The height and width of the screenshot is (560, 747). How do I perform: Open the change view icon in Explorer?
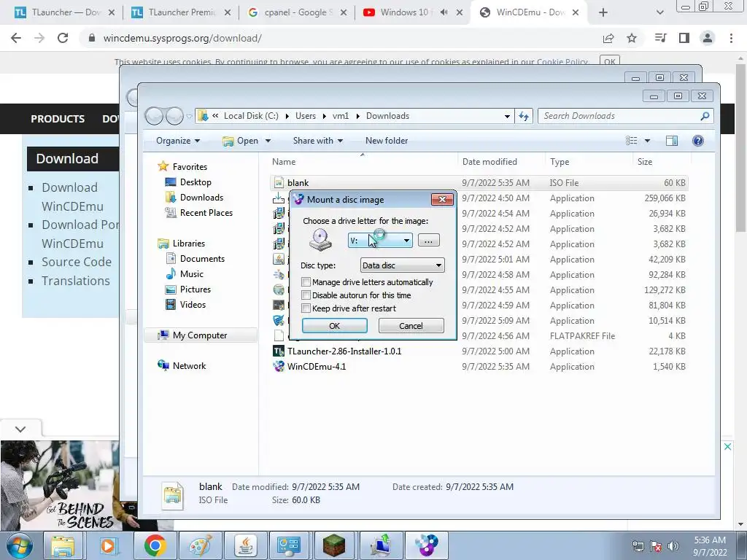click(632, 141)
